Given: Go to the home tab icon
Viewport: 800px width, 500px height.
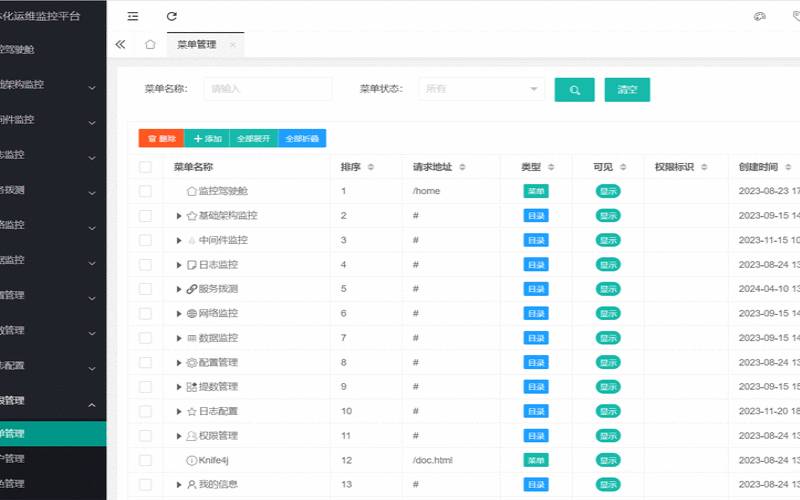Looking at the screenshot, I should point(150,44).
